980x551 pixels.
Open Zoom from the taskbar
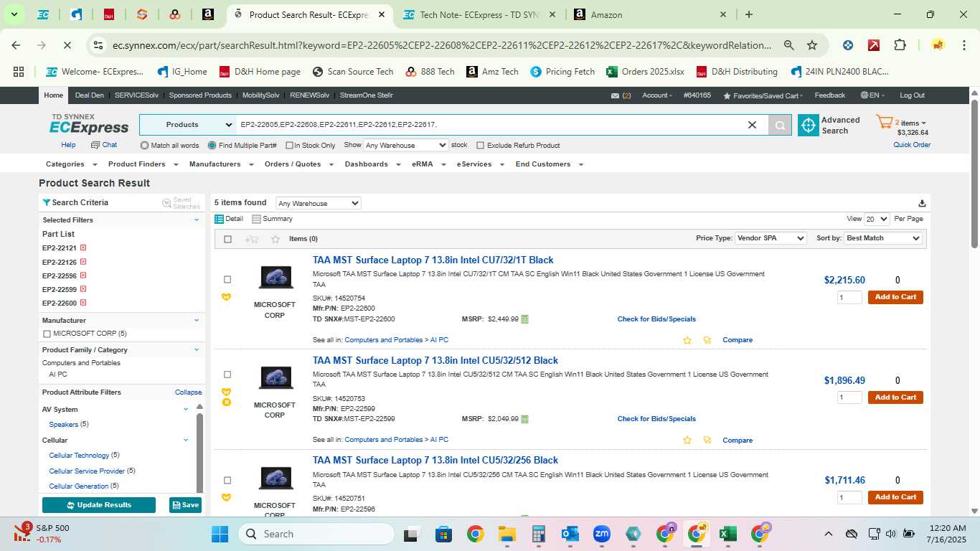(x=601, y=534)
